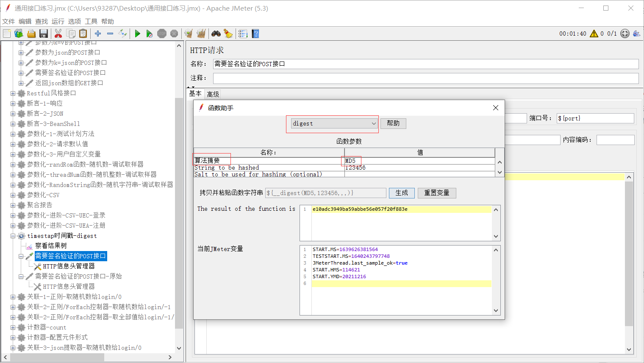644x363 pixels.
Task: Start the test with the green play icon
Action: point(137,34)
